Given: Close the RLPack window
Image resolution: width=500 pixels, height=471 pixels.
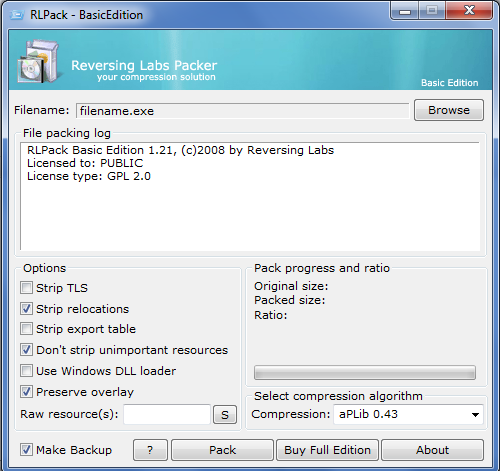Looking at the screenshot, I should click(469, 11).
